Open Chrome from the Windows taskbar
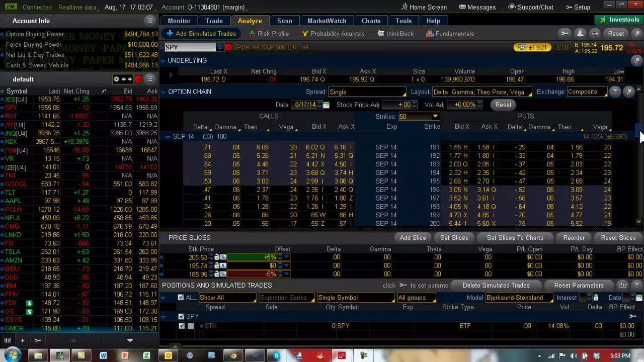The height and width of the screenshot is (362, 644). (x=233, y=356)
